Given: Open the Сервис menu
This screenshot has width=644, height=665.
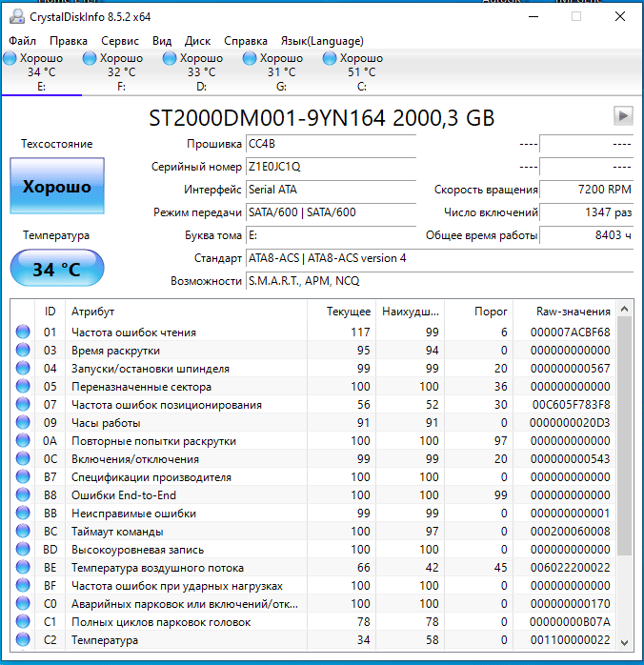Looking at the screenshot, I should (x=120, y=41).
